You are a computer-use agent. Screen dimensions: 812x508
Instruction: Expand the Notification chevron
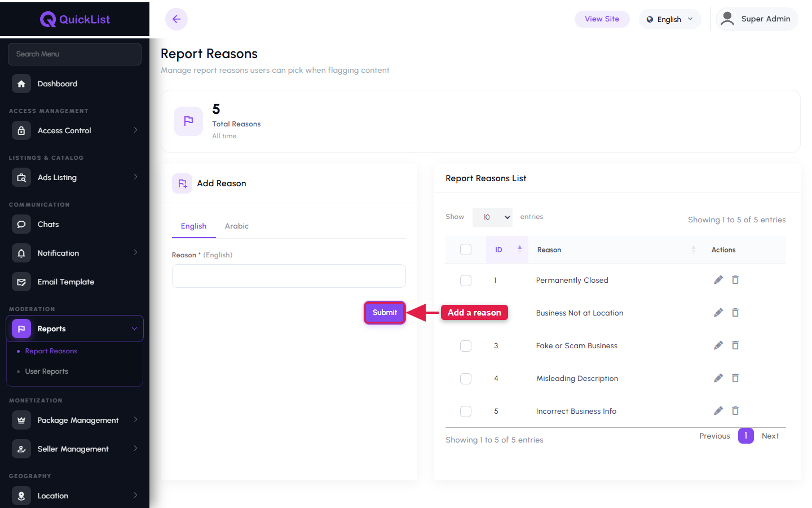coord(135,253)
